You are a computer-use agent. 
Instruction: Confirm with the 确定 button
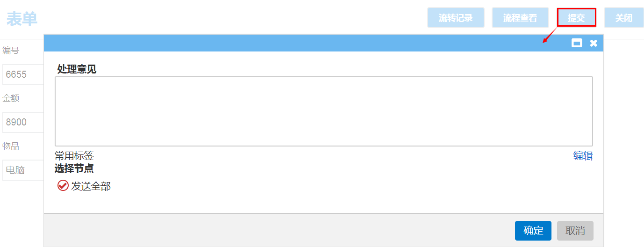point(533,231)
